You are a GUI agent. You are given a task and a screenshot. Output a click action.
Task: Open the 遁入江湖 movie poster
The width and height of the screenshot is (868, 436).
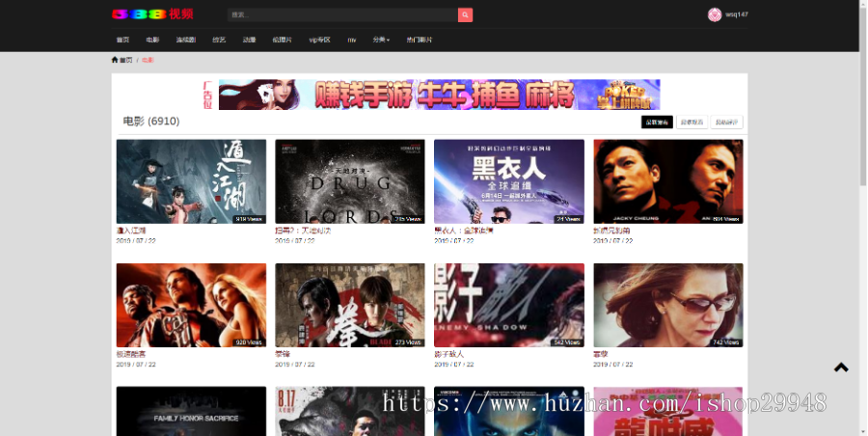(x=191, y=181)
